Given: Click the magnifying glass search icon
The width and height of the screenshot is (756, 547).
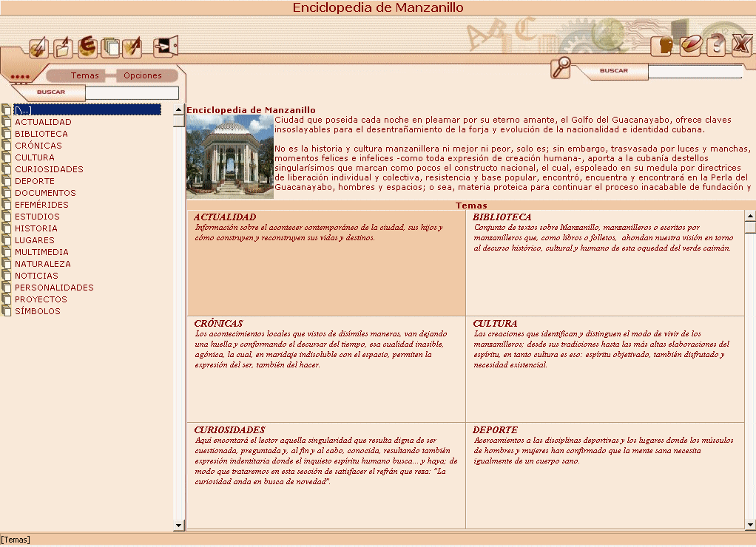Looking at the screenshot, I should point(561,68).
